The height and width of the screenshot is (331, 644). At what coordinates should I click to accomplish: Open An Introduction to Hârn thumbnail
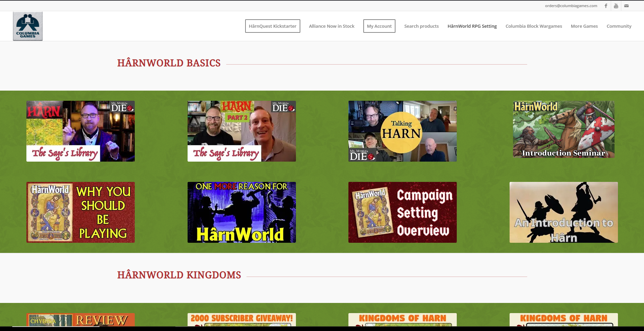564,212
